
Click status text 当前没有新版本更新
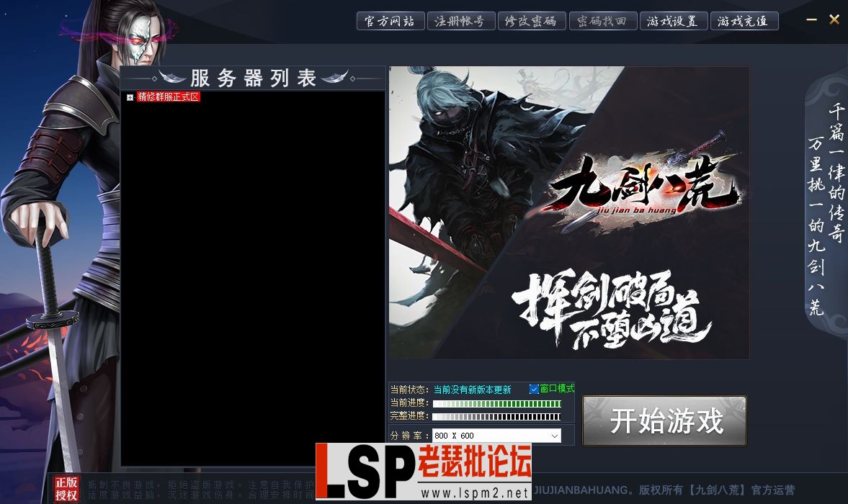(472, 390)
